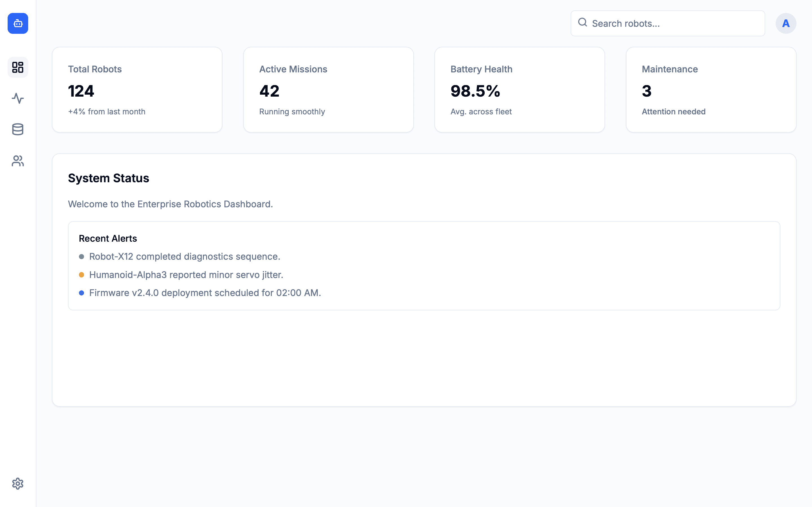Focus the Search robots input field
This screenshot has width=812, height=507.
click(x=674, y=23)
